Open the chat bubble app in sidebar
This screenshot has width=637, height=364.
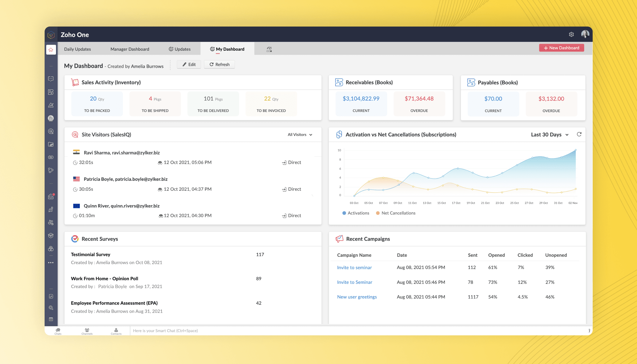pyautogui.click(x=51, y=79)
